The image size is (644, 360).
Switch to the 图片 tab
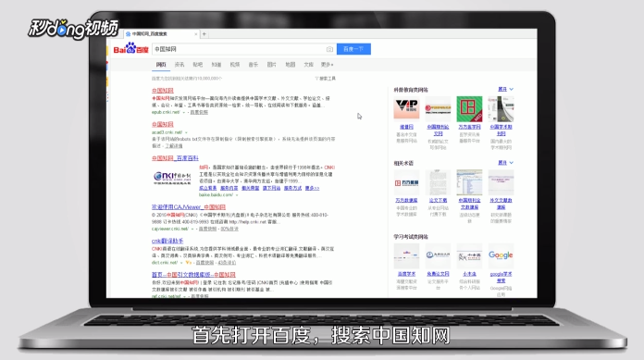pos(272,65)
